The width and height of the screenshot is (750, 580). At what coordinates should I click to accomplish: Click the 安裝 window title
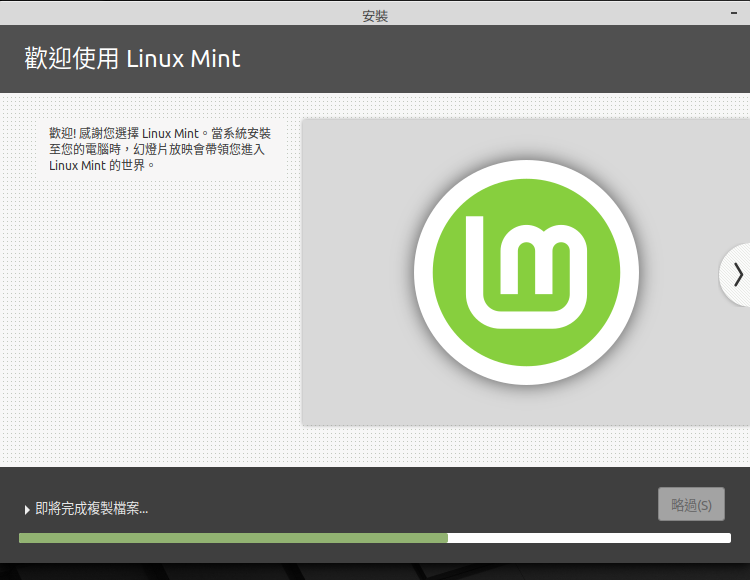pyautogui.click(x=375, y=16)
